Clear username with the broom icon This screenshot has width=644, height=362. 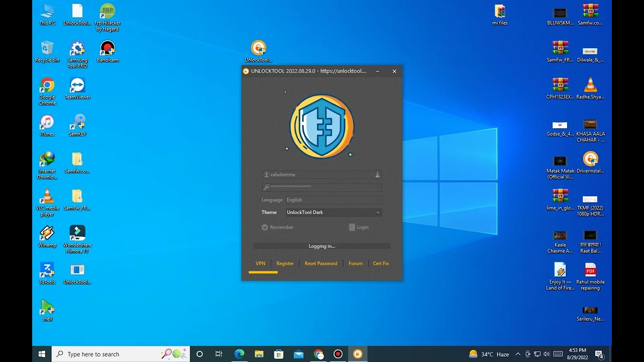pos(377,174)
